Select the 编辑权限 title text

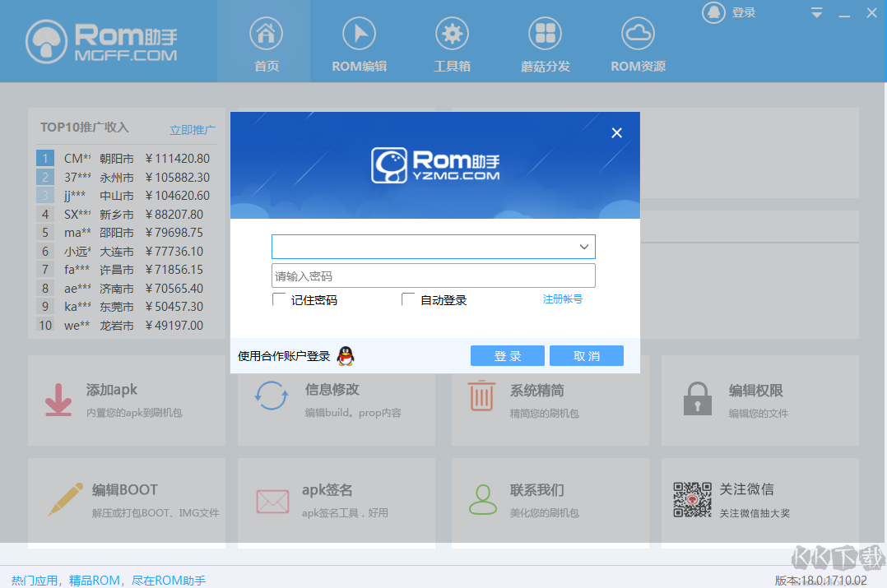[x=755, y=391]
